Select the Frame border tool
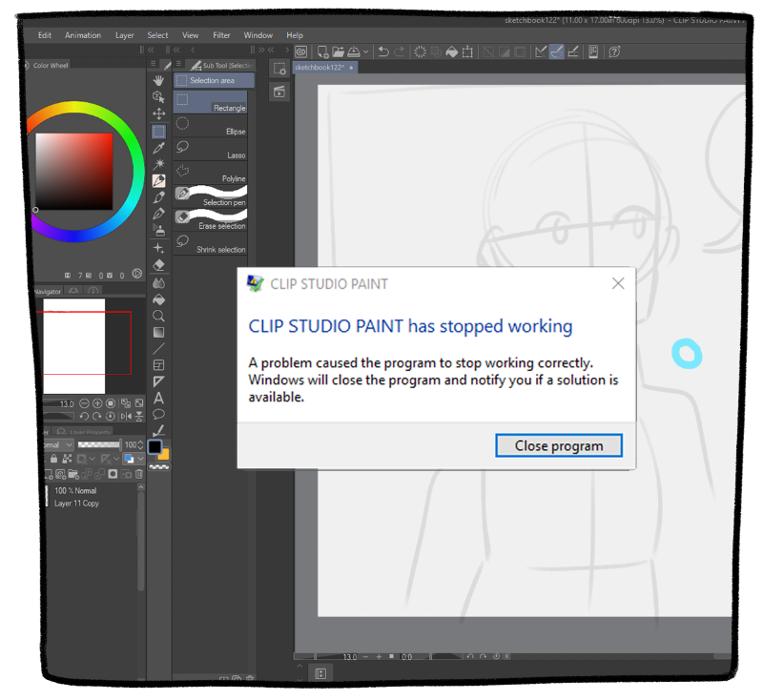The height and width of the screenshot is (700, 763). click(158, 365)
